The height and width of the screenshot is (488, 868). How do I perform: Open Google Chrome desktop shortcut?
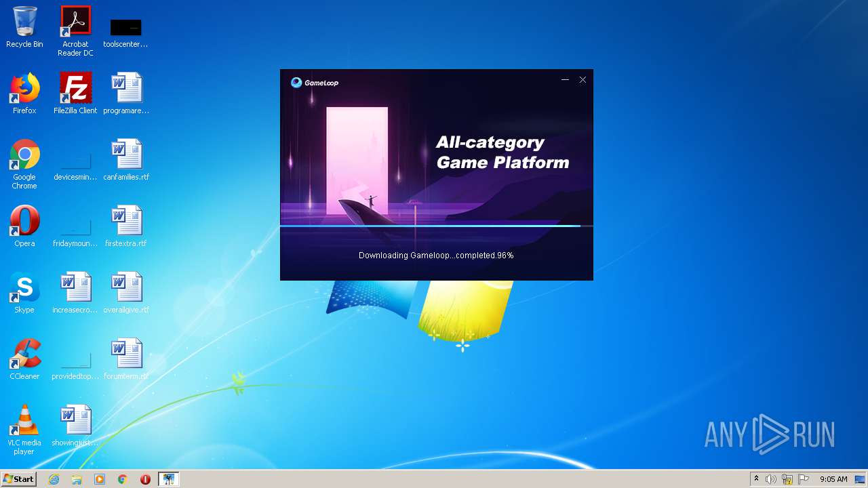24,164
